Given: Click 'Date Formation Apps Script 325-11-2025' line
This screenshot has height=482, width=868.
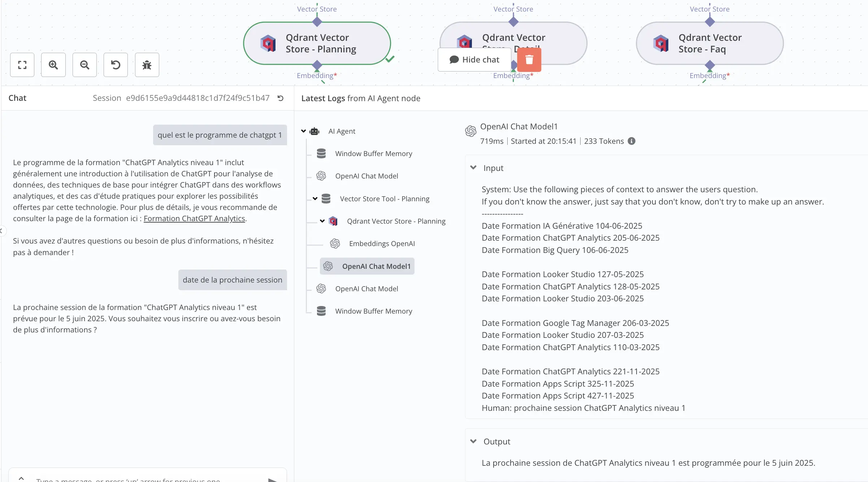Looking at the screenshot, I should [x=558, y=384].
